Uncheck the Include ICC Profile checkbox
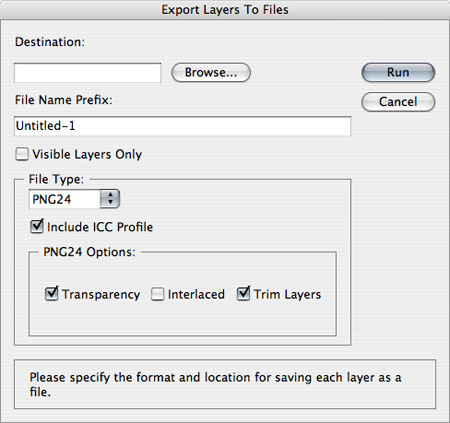The height and width of the screenshot is (423, 450). [x=37, y=227]
